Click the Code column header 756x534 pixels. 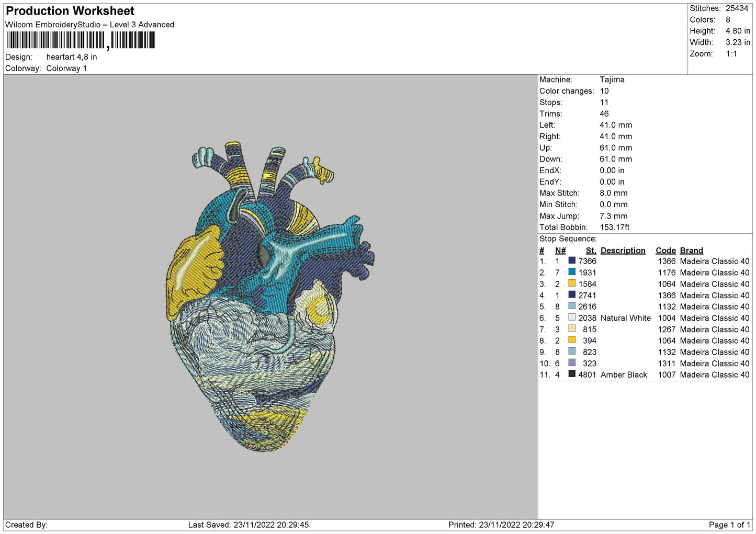(x=665, y=251)
